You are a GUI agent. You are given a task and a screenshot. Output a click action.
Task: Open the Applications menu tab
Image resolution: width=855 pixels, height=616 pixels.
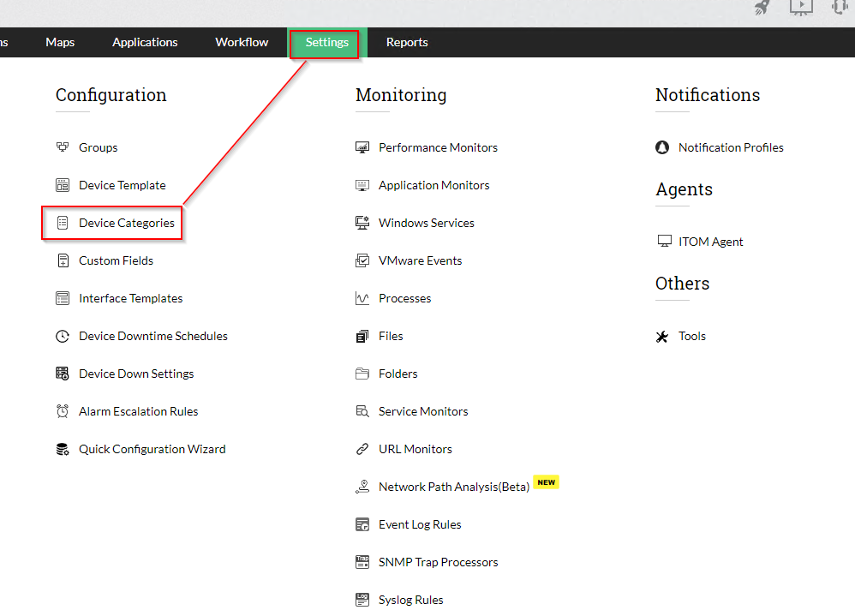[x=145, y=42]
